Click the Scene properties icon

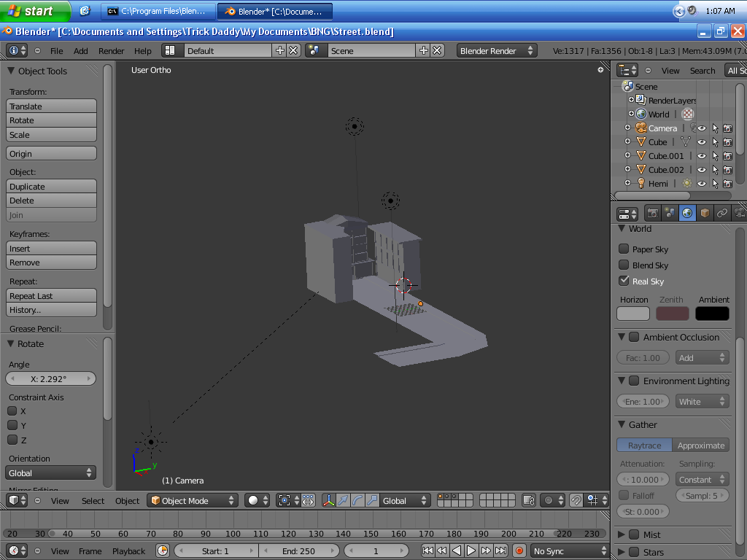tap(670, 213)
